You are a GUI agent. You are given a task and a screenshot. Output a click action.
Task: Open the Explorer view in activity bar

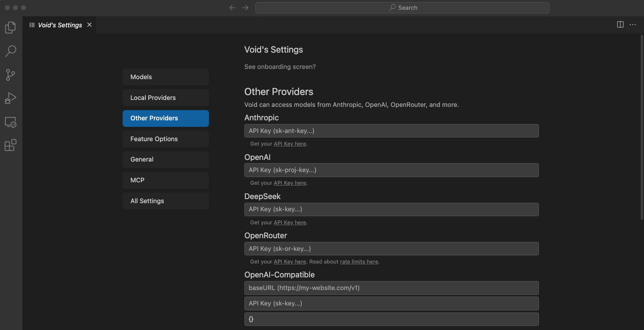coord(11,27)
